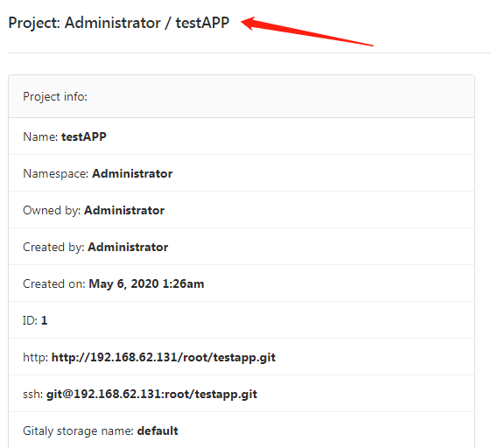
Task: Open the Owned by Administrator link
Action: (124, 210)
